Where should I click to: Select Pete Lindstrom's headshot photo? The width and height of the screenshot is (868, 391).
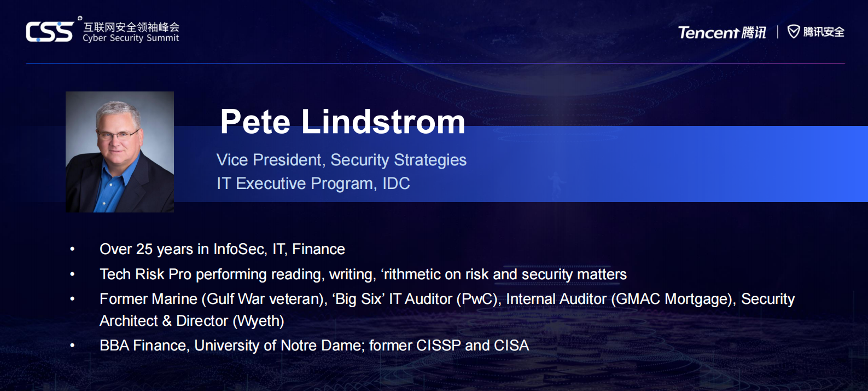coord(120,152)
